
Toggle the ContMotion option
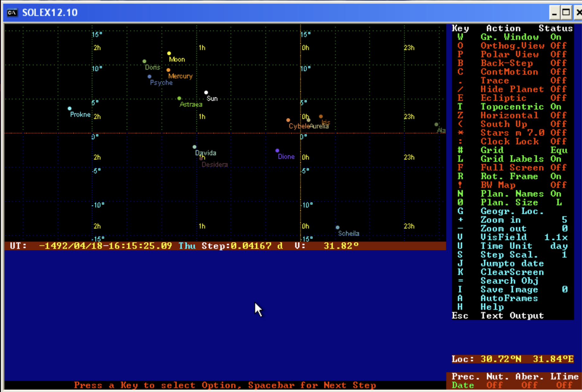512,72
